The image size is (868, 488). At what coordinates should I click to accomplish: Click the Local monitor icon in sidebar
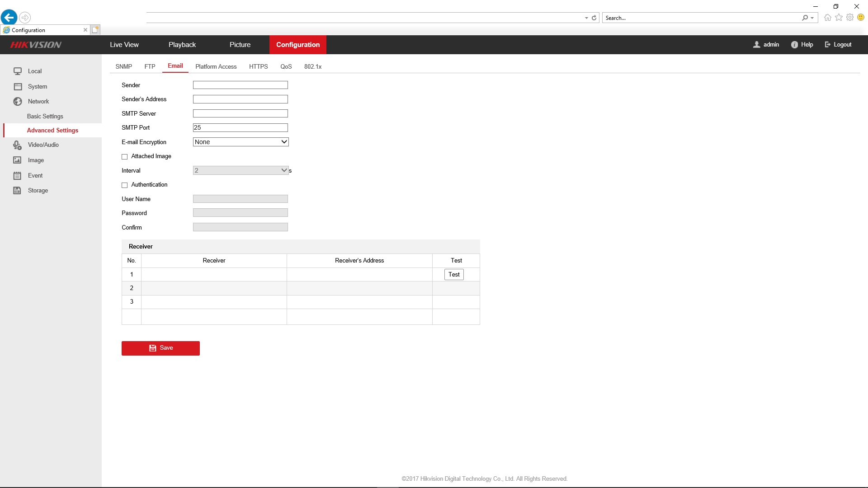(x=18, y=71)
